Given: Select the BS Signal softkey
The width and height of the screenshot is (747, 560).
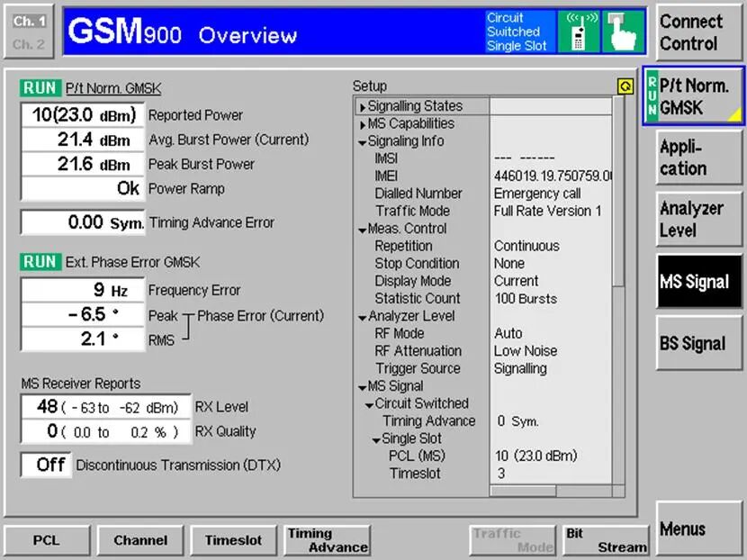Looking at the screenshot, I should [x=698, y=343].
